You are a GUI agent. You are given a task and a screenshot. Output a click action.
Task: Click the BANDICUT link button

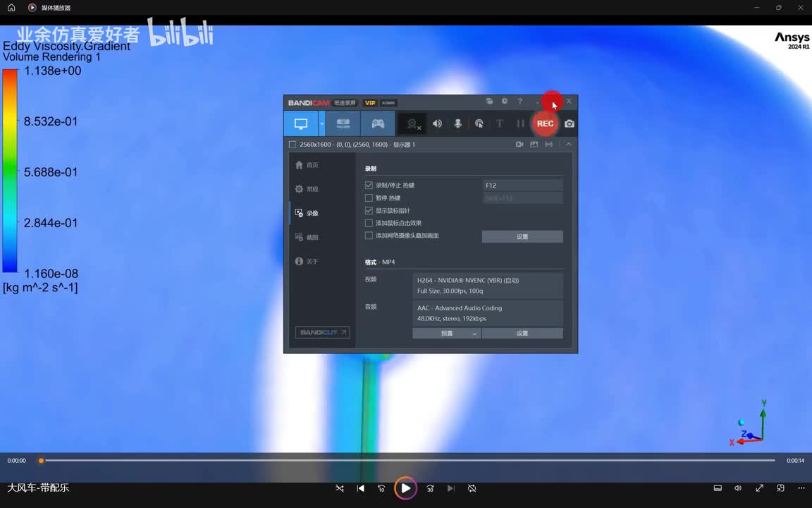(x=322, y=332)
